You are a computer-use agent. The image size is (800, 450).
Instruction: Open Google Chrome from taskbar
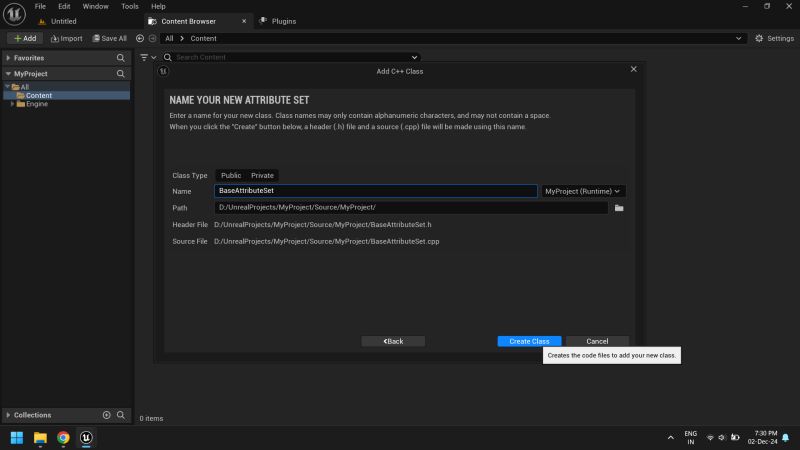pyautogui.click(x=63, y=438)
